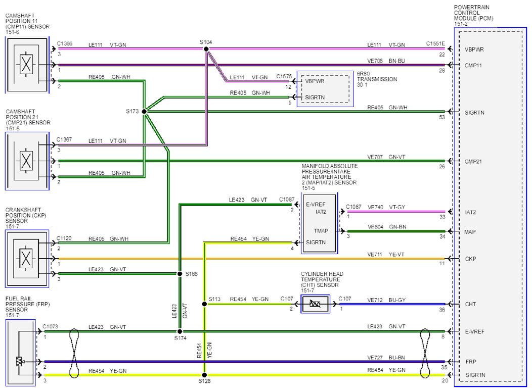Click the MAP/IAT2 sensor block
The height and width of the screenshot is (392, 532).
(x=319, y=223)
